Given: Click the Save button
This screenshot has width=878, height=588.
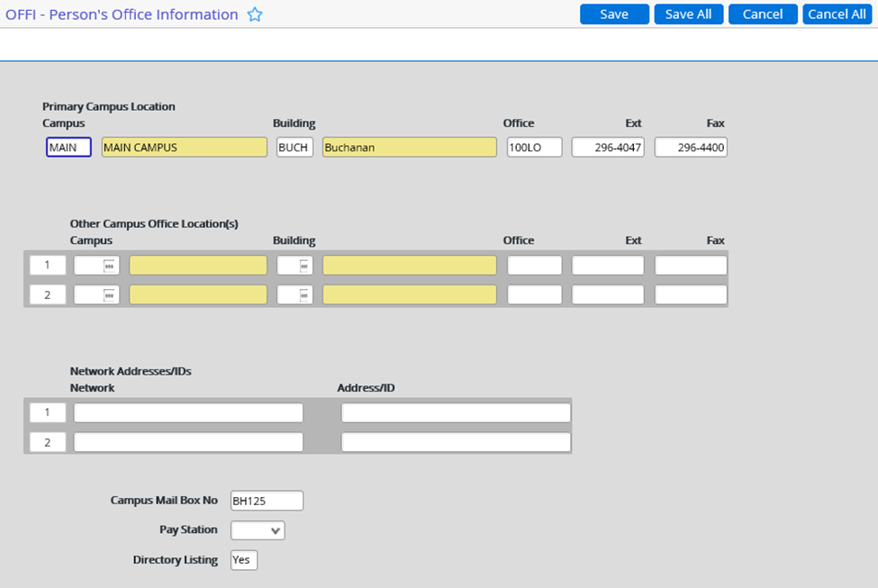Looking at the screenshot, I should pos(614,14).
